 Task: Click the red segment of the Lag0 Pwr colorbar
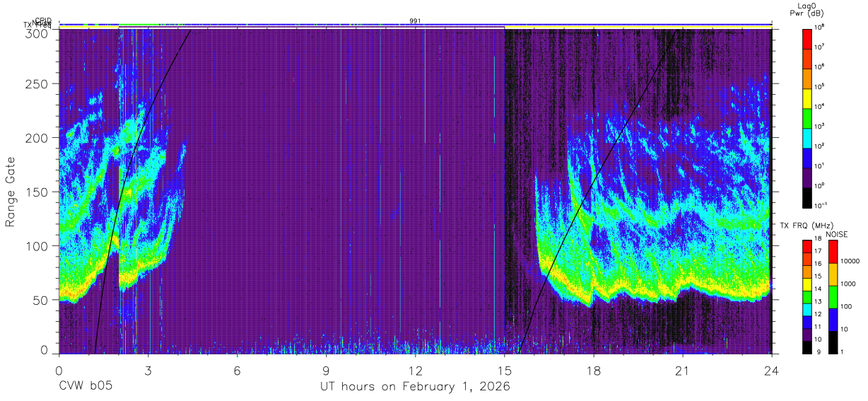coord(807,37)
